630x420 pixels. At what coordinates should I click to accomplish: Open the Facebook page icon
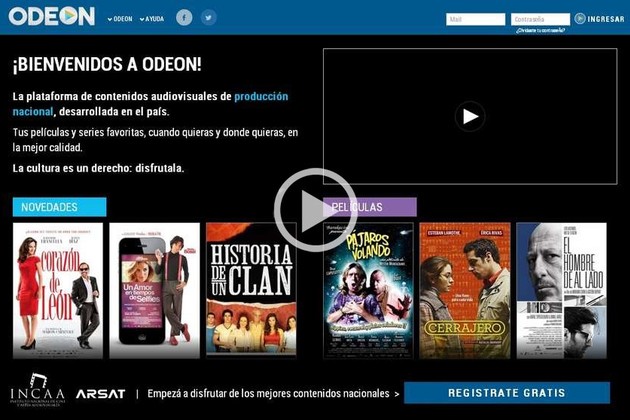[184, 18]
